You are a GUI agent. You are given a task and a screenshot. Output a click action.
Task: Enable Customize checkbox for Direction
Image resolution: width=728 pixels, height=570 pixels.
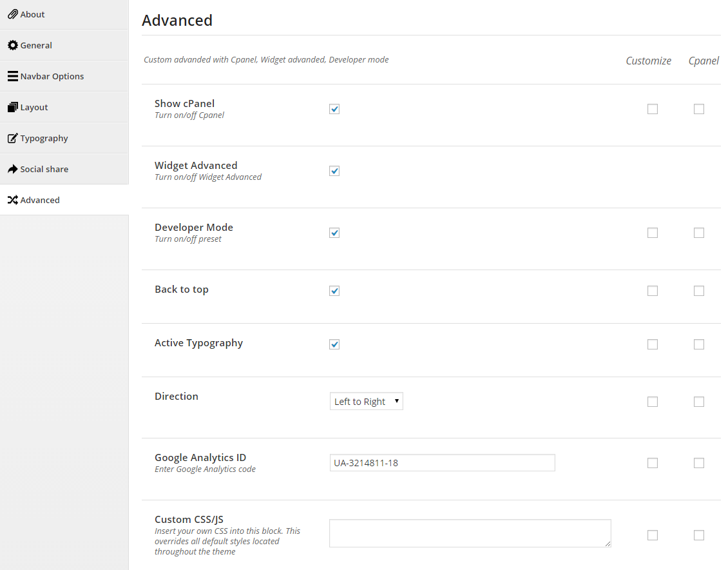pyautogui.click(x=653, y=401)
